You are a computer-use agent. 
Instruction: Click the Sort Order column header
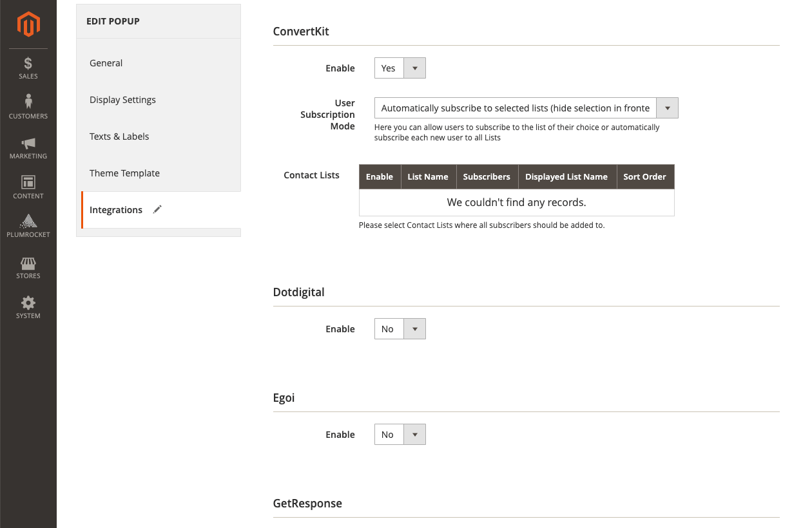pos(645,176)
